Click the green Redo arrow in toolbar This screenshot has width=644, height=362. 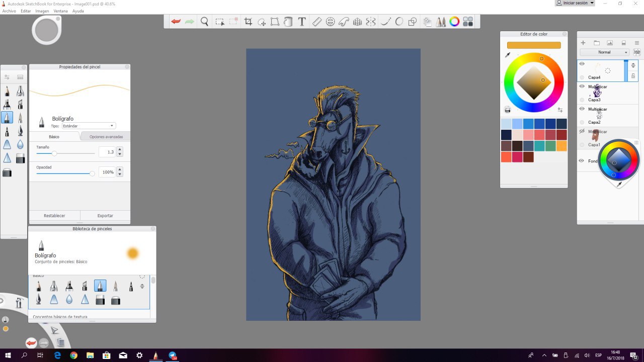(190, 22)
